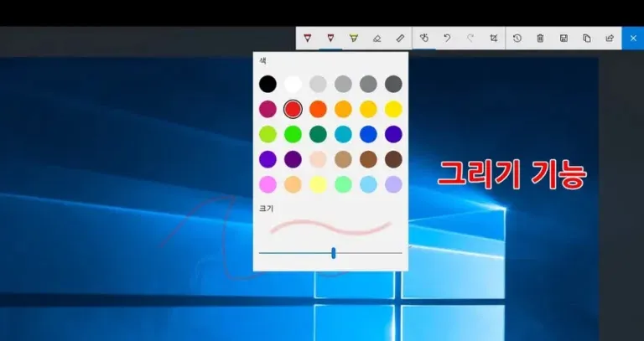Viewport: 644px width, 341px height.
Task: Save the sketch with floppy icon
Action: click(563, 39)
